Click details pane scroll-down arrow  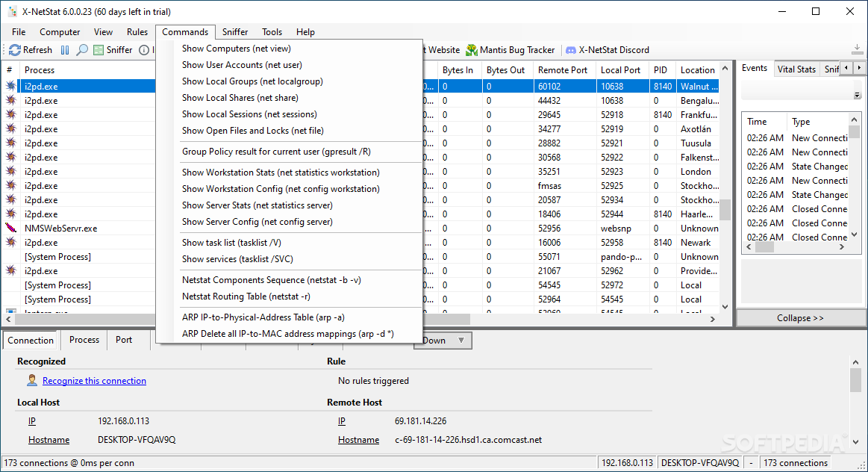pyautogui.click(x=856, y=442)
